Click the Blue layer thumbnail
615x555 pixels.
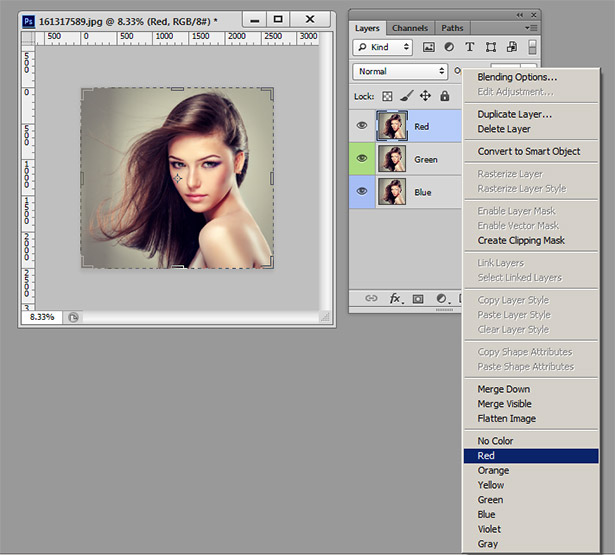391,192
